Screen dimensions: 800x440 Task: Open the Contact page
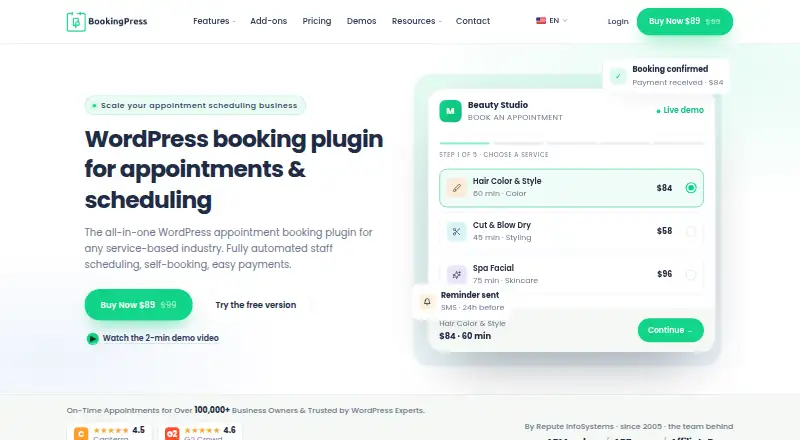[x=472, y=21]
